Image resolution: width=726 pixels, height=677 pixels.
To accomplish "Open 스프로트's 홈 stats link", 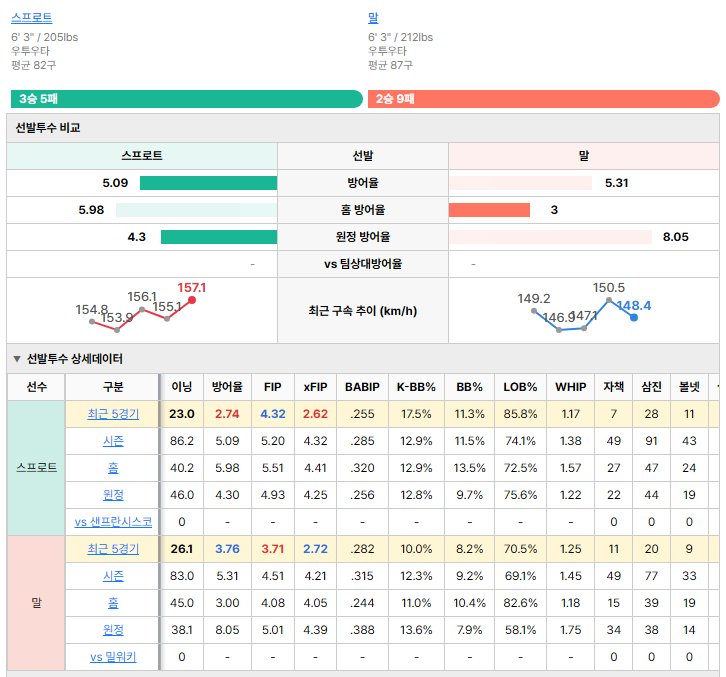I will point(113,468).
